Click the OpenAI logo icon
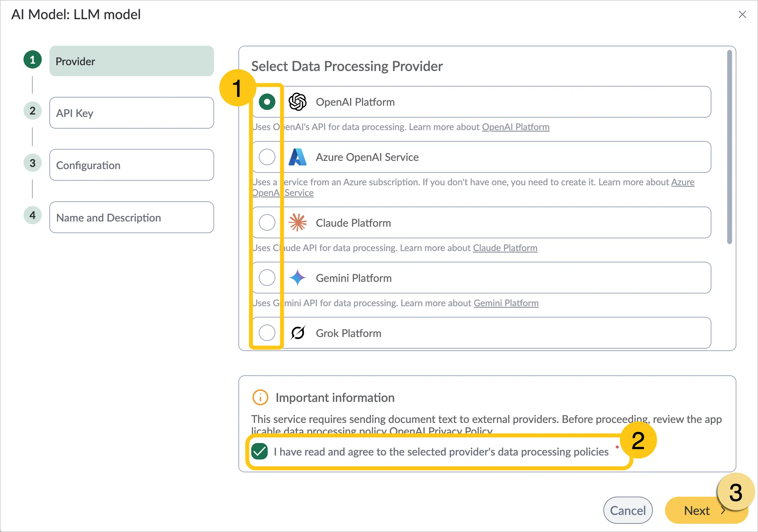Screen dimensions: 758x532 point(297,101)
